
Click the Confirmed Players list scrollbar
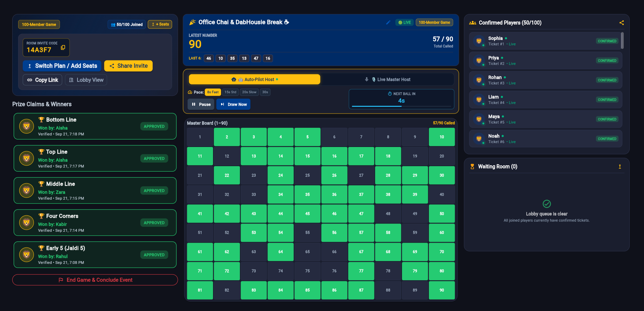[622, 40]
